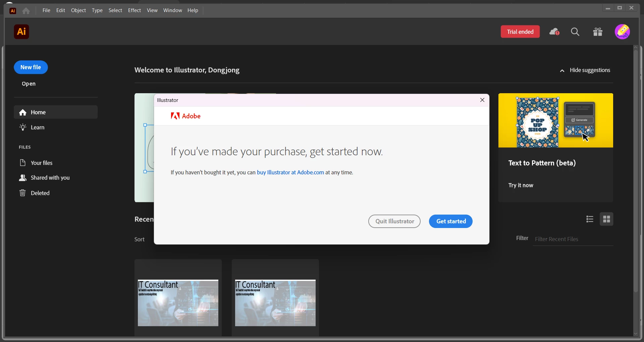The height and width of the screenshot is (342, 644).
Task: Click the Text to Pattern (beta) heading
Action: pos(542,163)
